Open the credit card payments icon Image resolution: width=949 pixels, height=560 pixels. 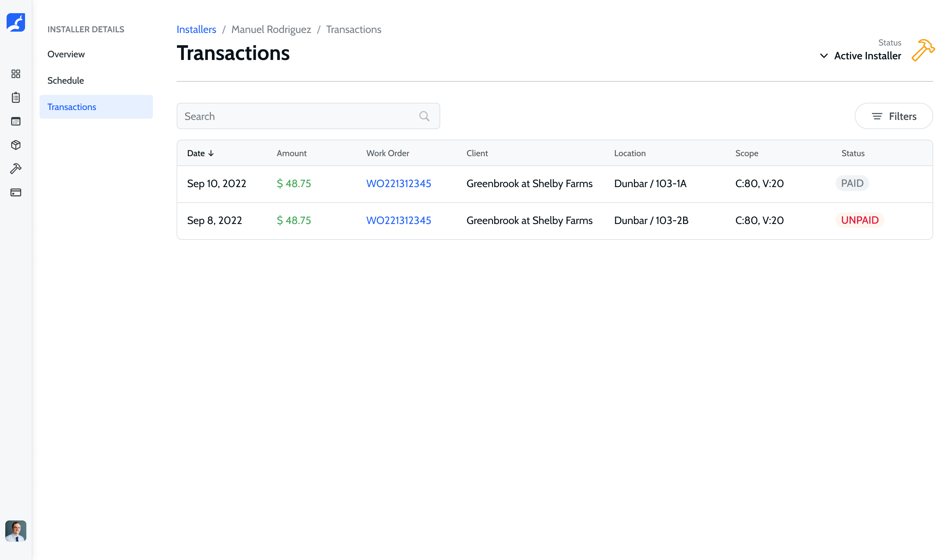15,192
